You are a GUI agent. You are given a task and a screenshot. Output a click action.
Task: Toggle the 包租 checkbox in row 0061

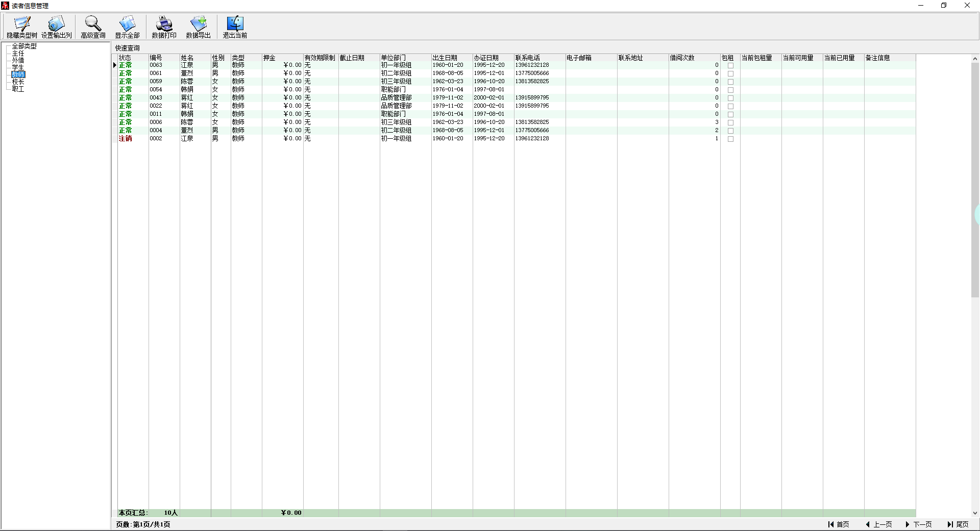coord(730,73)
